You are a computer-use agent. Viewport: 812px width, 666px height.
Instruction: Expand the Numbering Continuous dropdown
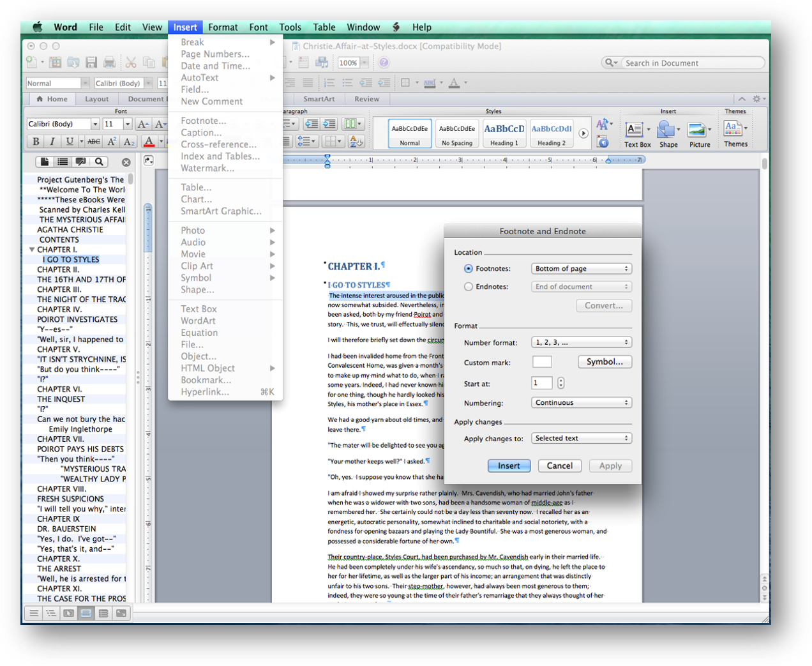581,403
